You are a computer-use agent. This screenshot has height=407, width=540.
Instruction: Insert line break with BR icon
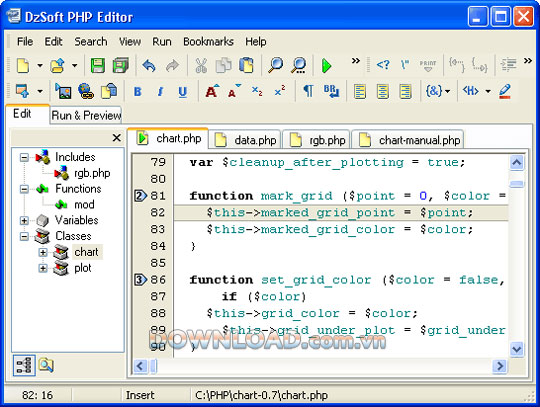(331, 91)
